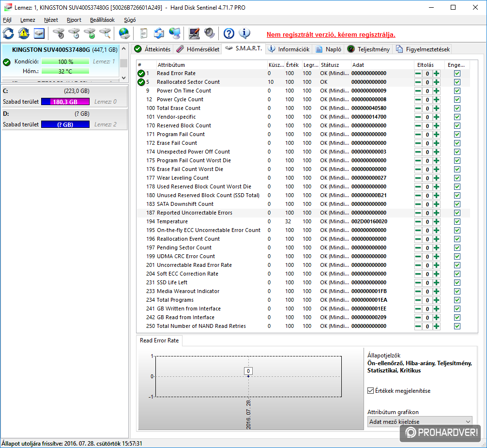Screen dimensions: 487x448
Task: Click the disk with magnifying glass icon
Action: pyautogui.click(x=105, y=33)
